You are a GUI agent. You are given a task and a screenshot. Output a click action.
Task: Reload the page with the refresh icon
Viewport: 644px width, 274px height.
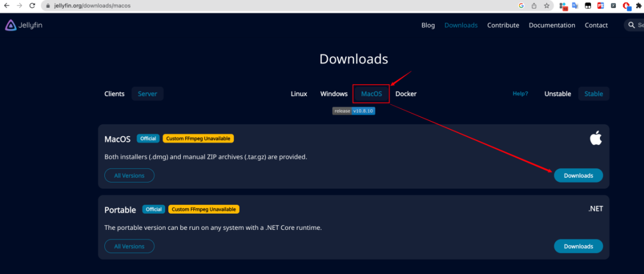pos(32,6)
